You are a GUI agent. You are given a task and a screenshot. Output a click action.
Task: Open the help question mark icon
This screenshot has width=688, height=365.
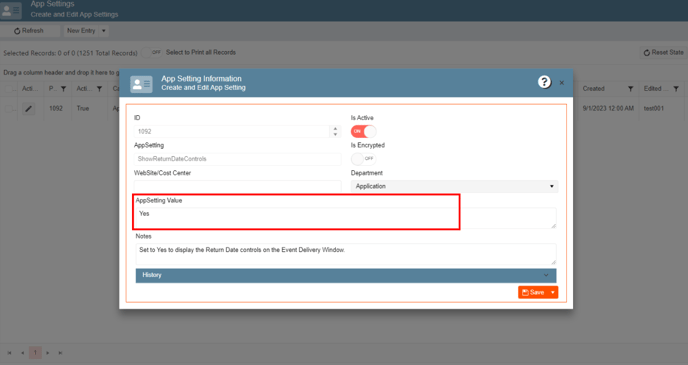(x=544, y=82)
